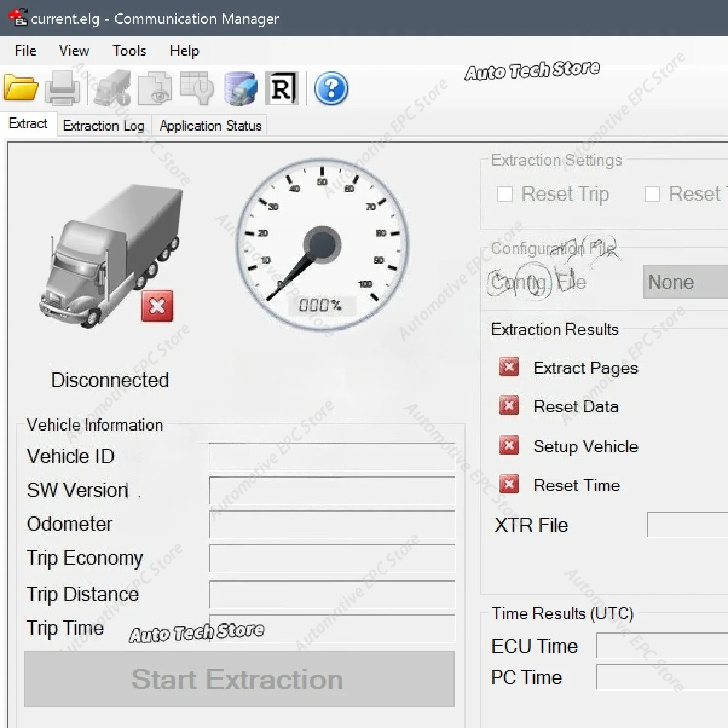This screenshot has height=728, width=728.
Task: Click the print toolbar icon
Action: pos(63,88)
